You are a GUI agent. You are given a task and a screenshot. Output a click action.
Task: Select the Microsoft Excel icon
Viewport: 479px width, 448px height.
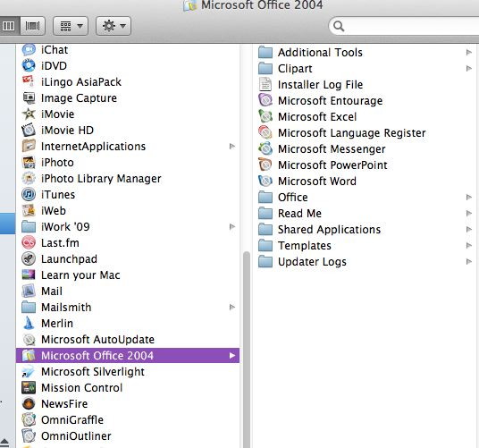click(265, 116)
